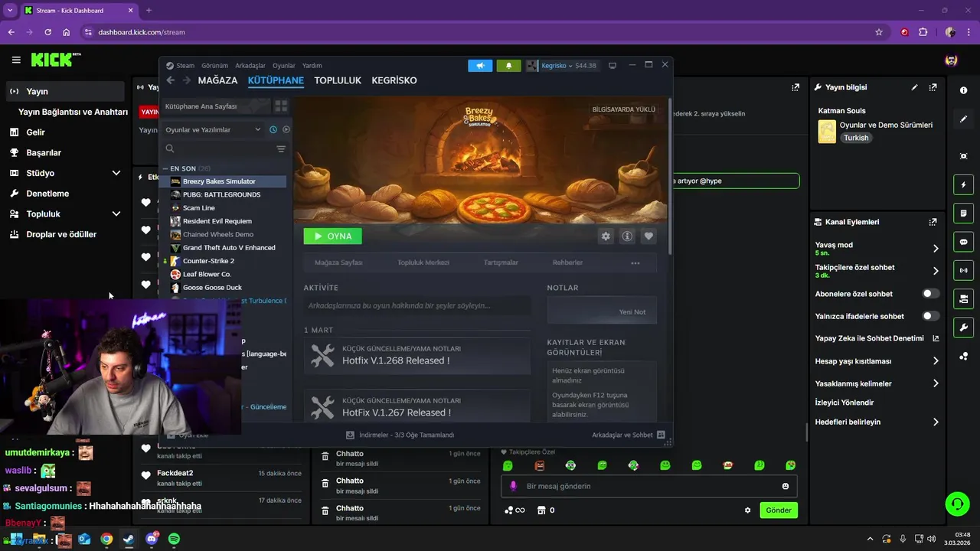Switch Steam to Big Picture mode icon
Screen dimensions: 980x551
612,66
